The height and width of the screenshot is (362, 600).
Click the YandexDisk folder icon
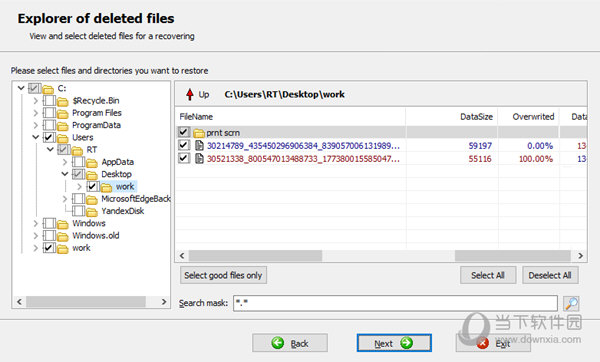click(92, 211)
